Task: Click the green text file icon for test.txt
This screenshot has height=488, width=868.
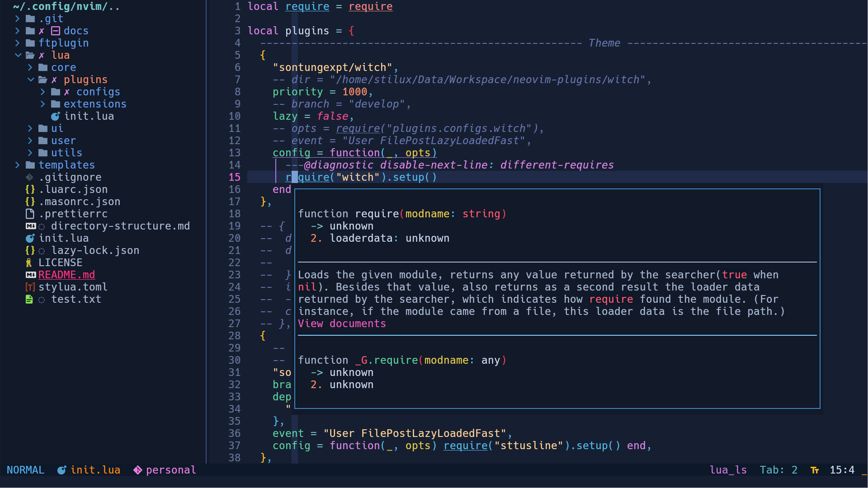Action: point(29,299)
